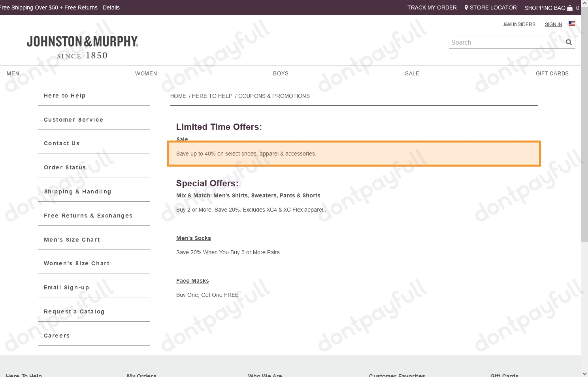Image resolution: width=588 pixels, height=377 pixels.
Task: Click the Sign In link
Action: coord(553,24)
